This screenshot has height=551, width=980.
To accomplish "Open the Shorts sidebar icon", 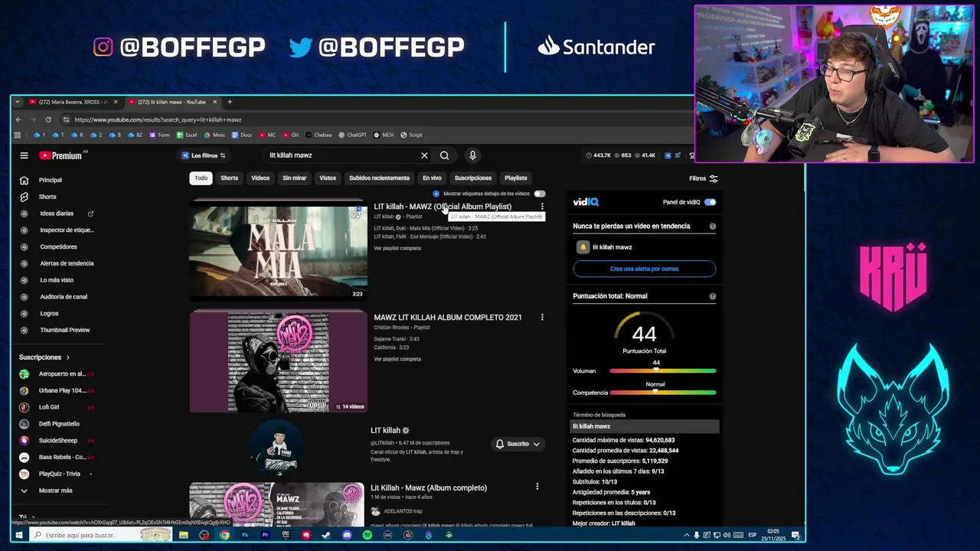I will coord(24,197).
